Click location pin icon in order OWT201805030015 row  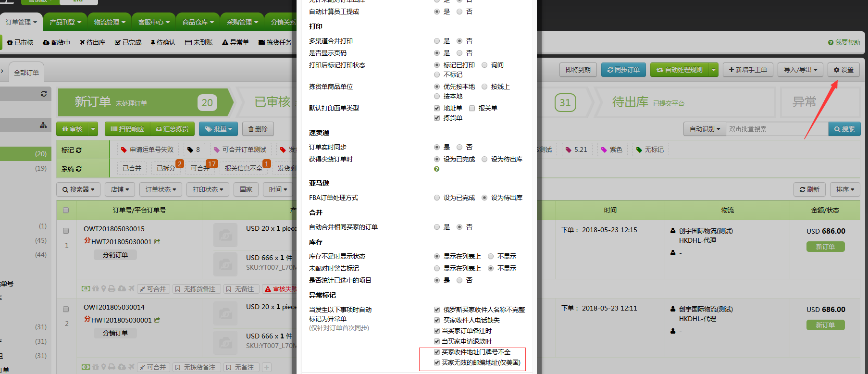pyautogui.click(x=103, y=288)
